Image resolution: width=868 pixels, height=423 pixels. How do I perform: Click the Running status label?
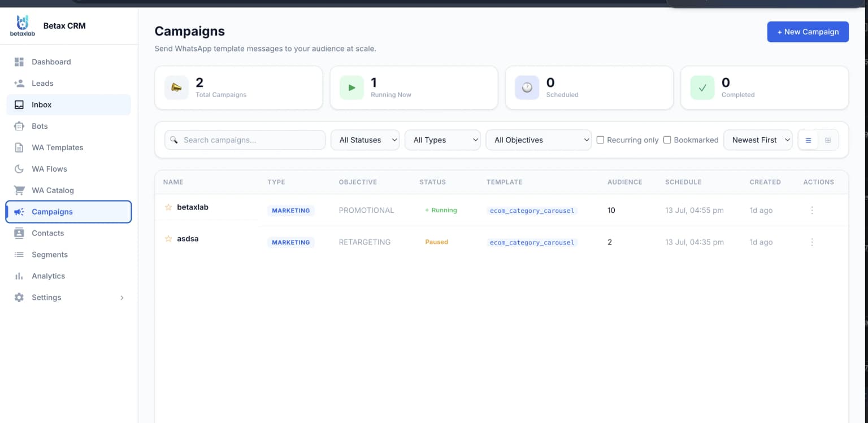(x=441, y=210)
